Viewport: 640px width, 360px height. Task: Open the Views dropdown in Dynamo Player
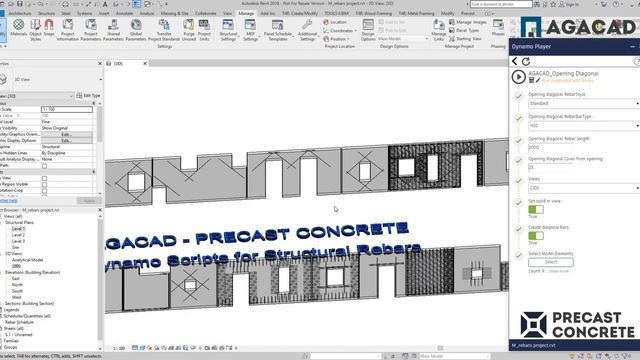[584, 188]
